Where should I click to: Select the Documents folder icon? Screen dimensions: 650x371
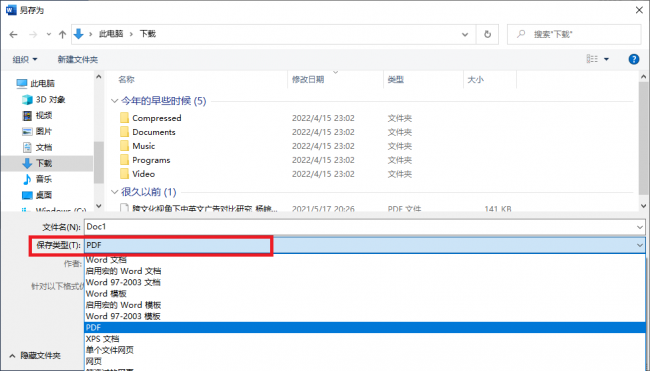tap(124, 132)
